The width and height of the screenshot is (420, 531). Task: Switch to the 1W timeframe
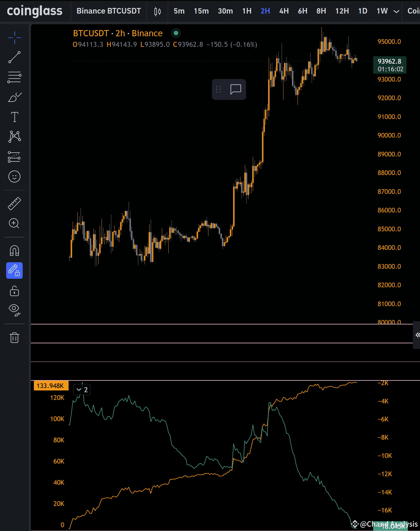(382, 11)
